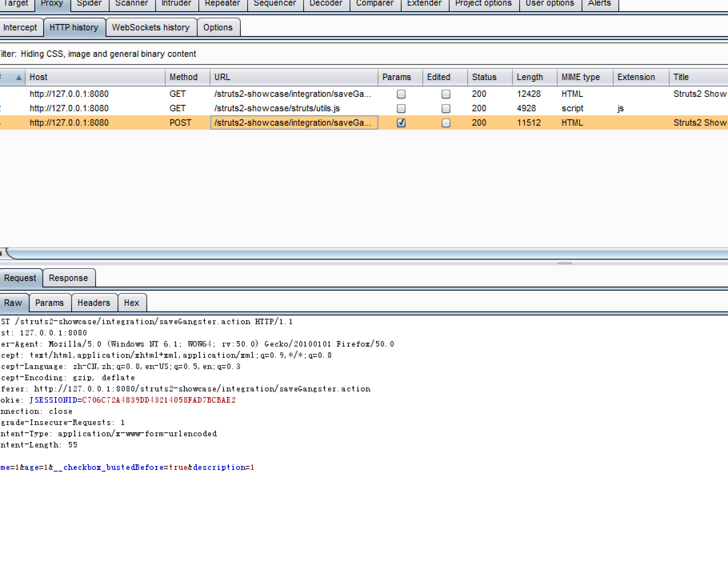Sort by MIME type column header

[585, 77]
